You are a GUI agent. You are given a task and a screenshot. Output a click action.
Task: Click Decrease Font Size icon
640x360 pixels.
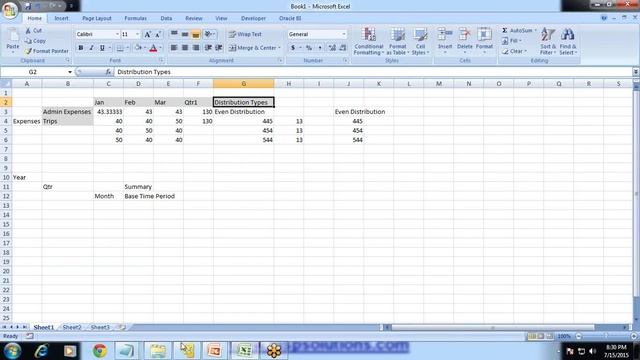(158, 34)
